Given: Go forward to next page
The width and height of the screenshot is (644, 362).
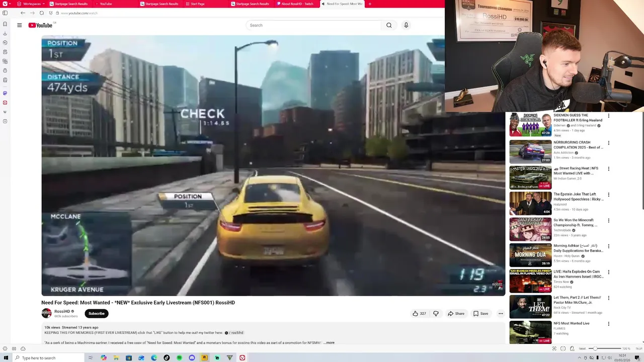Looking at the screenshot, I should point(32,13).
